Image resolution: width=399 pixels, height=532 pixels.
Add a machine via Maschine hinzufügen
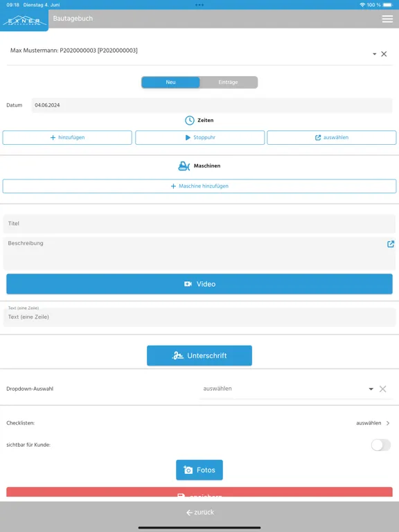199,186
